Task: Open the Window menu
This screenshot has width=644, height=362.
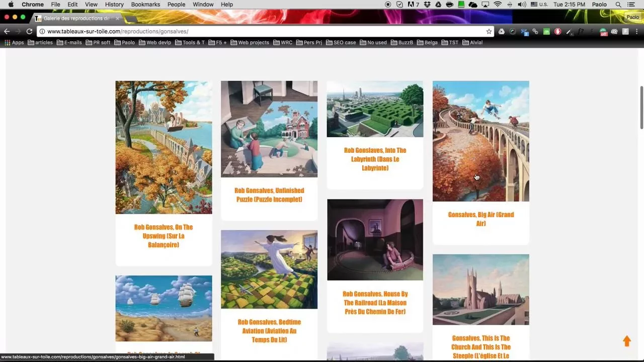Action: coord(203,5)
